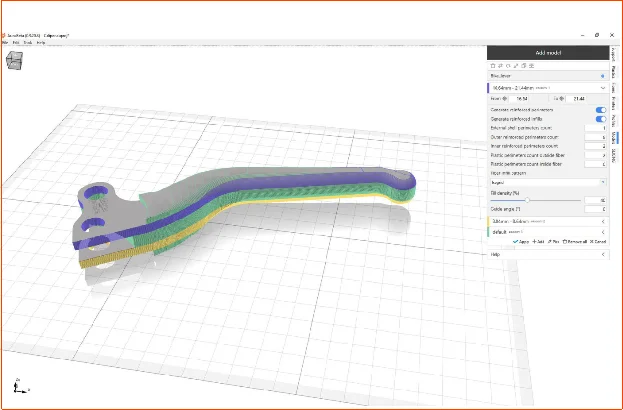Expand the Help section

pyautogui.click(x=601, y=254)
